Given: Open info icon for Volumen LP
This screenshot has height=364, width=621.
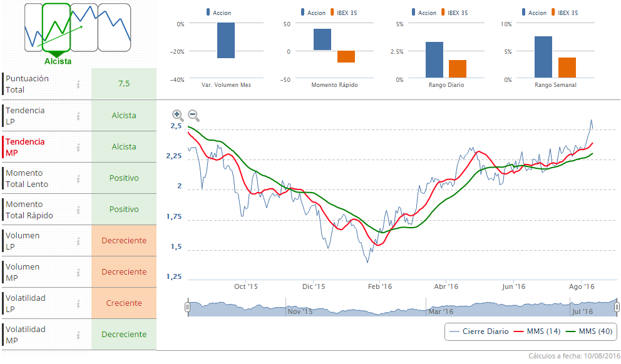Looking at the screenshot, I should point(78,241).
